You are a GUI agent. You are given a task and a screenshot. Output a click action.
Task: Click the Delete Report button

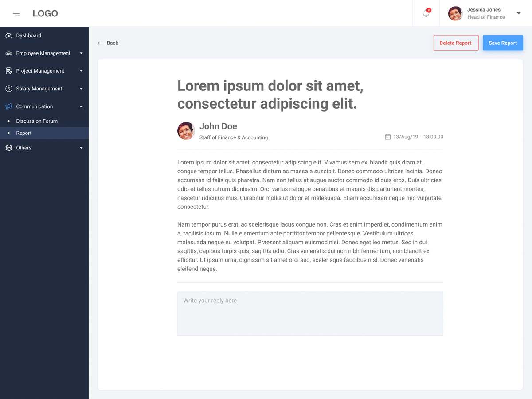[456, 43]
